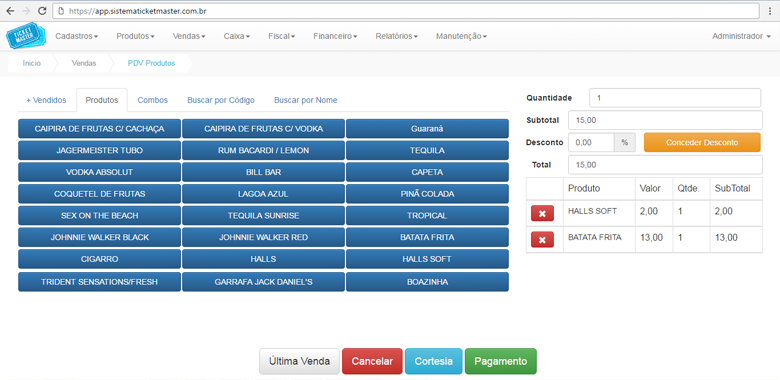Add VODKA ABSOLUT to sale
This screenshot has width=780, height=380.
pyautogui.click(x=99, y=172)
